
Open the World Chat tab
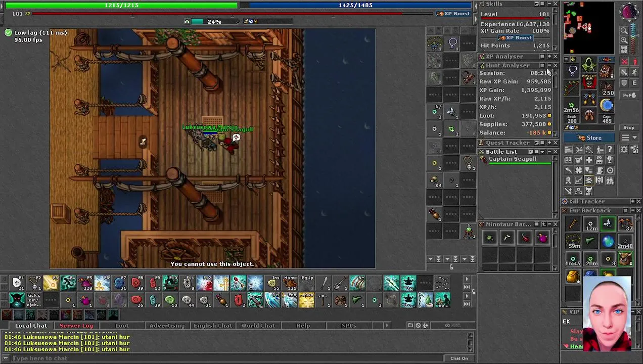[x=258, y=326]
